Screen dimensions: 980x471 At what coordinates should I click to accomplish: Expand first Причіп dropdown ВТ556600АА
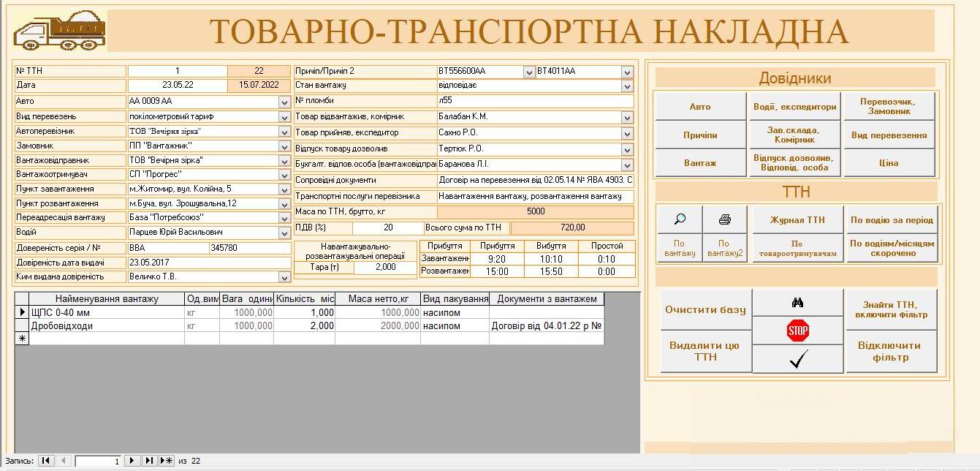click(x=529, y=72)
